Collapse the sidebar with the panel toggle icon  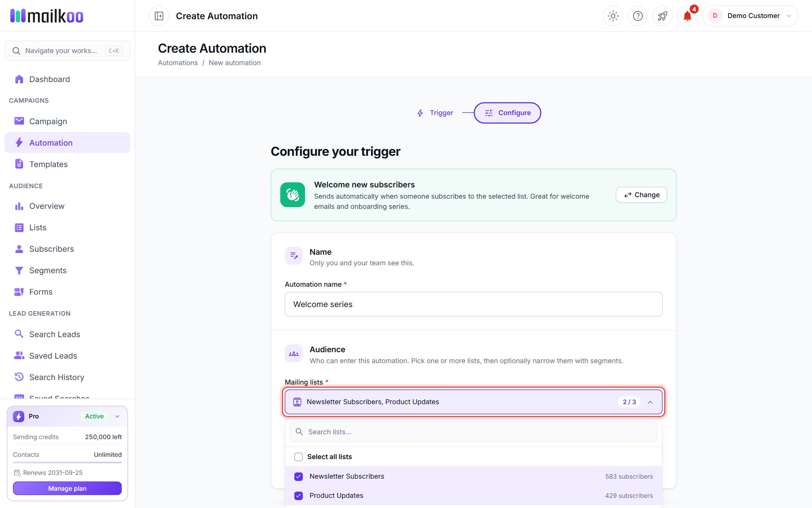(x=159, y=16)
